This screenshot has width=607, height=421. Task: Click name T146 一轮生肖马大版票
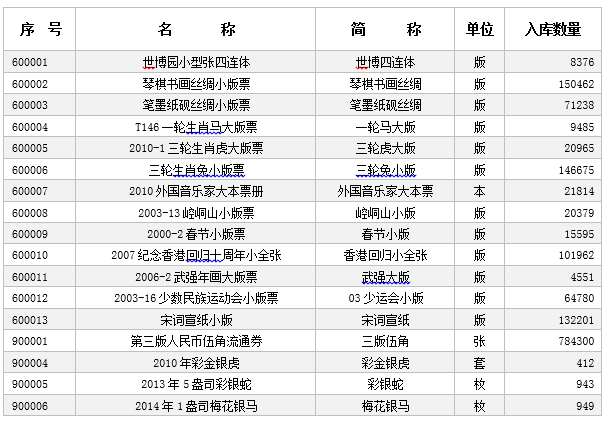(x=196, y=127)
